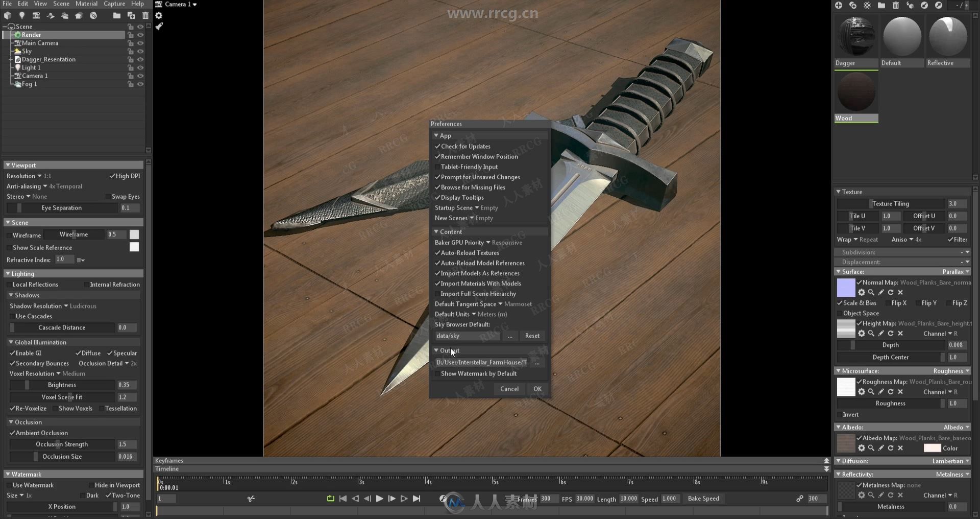Export material using the up-right arrow icon
The width and height of the screenshot is (980, 519).
click(x=939, y=5)
